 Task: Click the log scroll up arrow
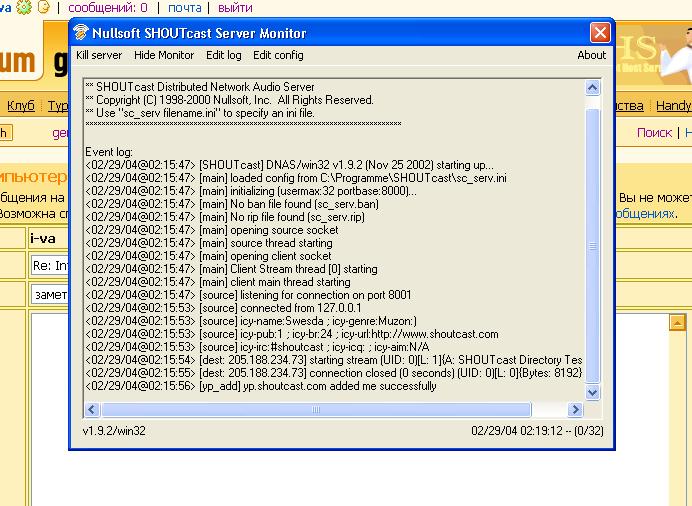click(592, 88)
